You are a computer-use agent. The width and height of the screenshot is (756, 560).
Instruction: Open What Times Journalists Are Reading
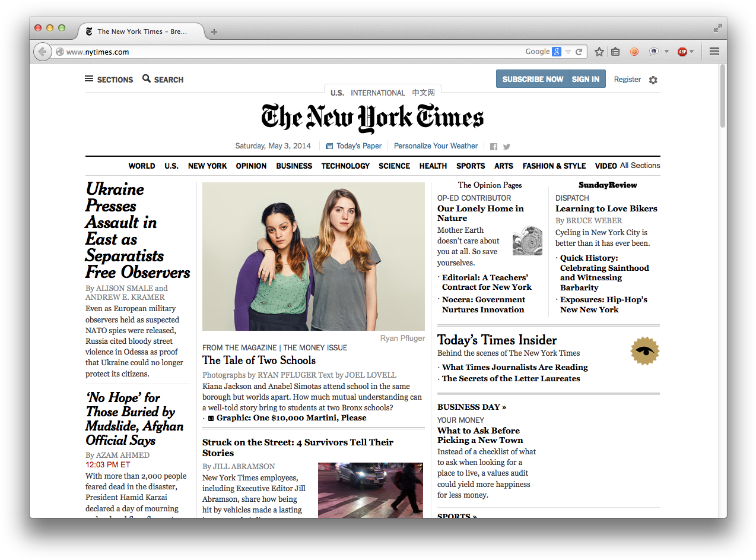(x=515, y=367)
